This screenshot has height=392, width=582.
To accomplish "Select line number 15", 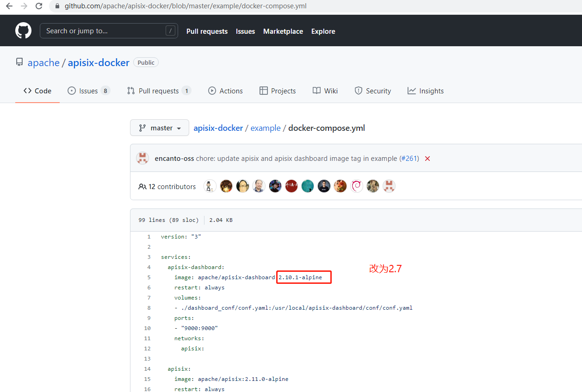I will (x=148, y=379).
